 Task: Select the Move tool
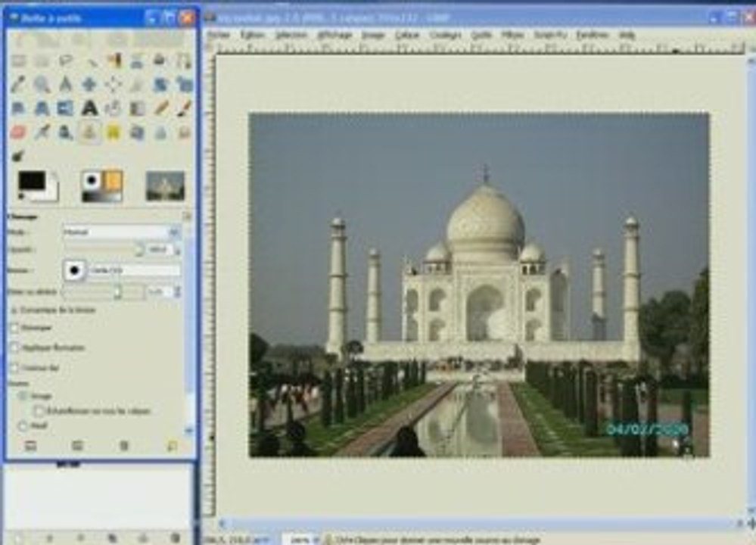coord(90,85)
